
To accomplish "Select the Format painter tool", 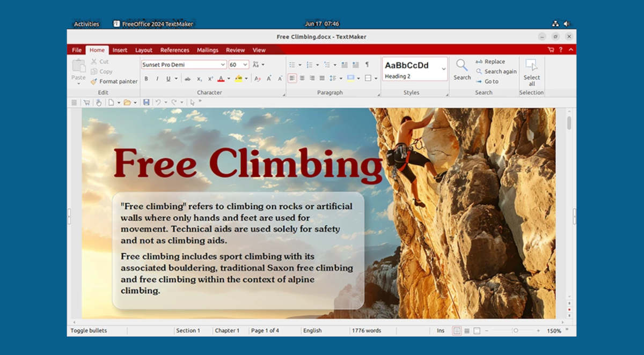I will tap(114, 82).
